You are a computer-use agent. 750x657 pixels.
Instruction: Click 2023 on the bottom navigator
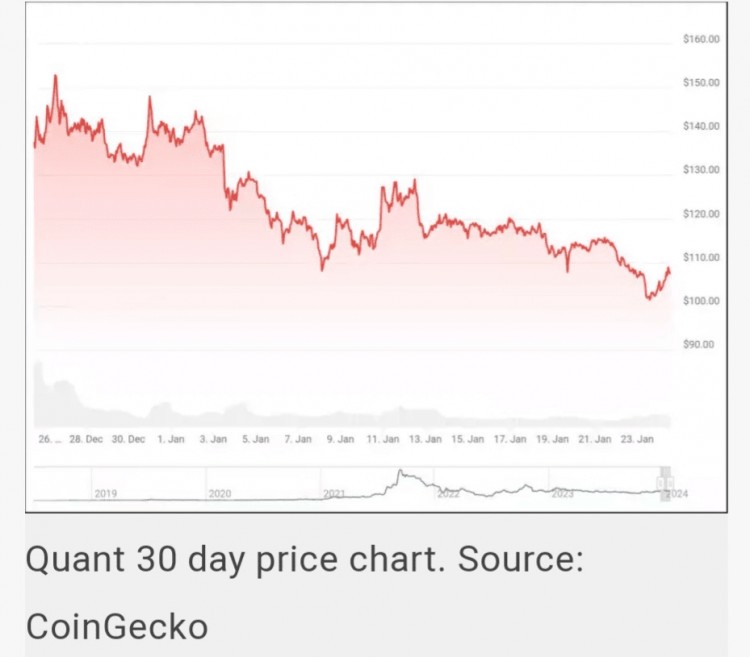tap(562, 493)
